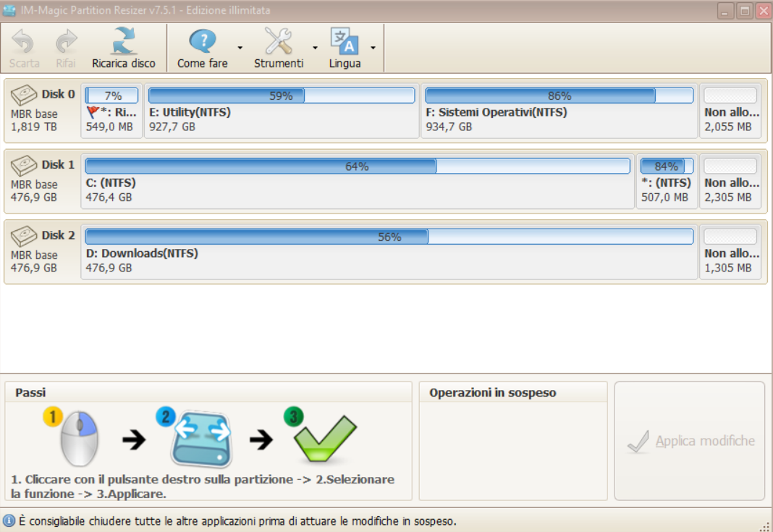Expand the Come fare dropdown arrow
Image resolution: width=773 pixels, height=532 pixels.
(240, 48)
